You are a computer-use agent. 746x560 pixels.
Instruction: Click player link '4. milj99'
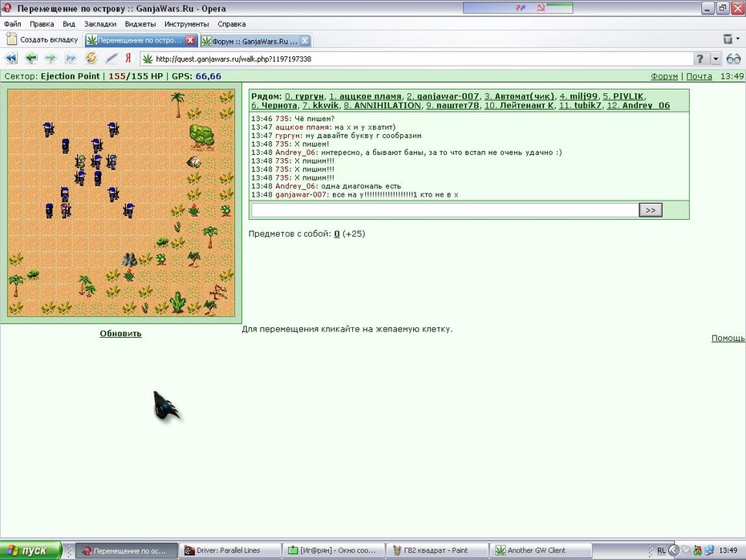(578, 96)
